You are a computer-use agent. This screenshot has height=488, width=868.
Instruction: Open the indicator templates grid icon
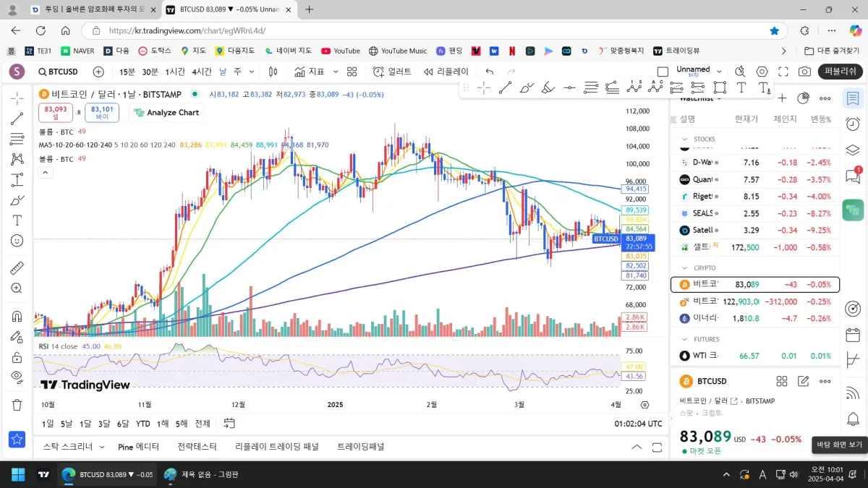(352, 72)
